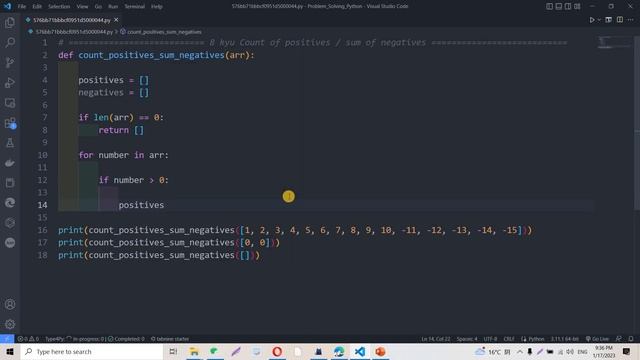Open the Source Control view
This screenshot has height=360, width=640.
pyautogui.click(x=10, y=62)
